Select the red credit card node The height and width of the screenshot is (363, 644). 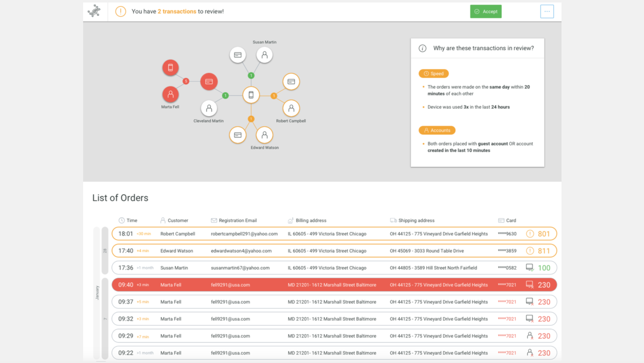click(209, 81)
